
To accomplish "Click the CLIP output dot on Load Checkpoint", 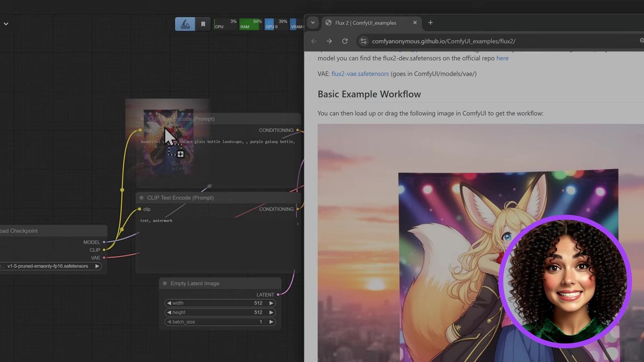I will point(104,250).
